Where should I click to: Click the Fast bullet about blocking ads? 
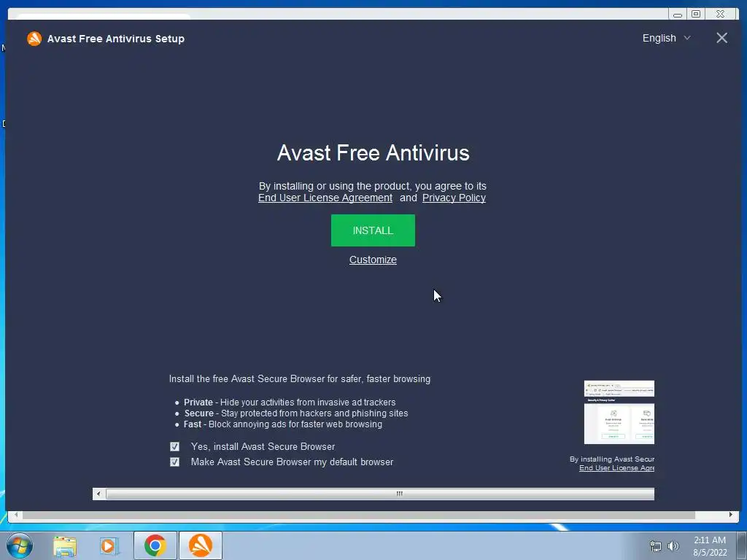point(282,424)
